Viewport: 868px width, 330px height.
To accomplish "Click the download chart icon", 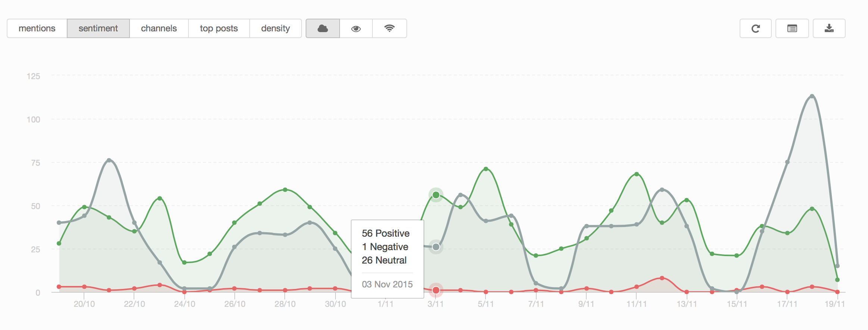I will 829,28.
